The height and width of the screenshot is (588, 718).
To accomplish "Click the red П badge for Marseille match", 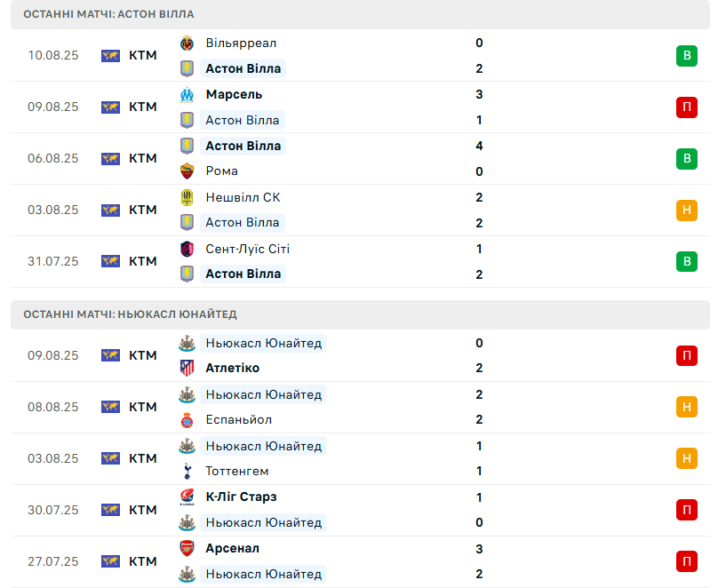I will coord(685,107).
